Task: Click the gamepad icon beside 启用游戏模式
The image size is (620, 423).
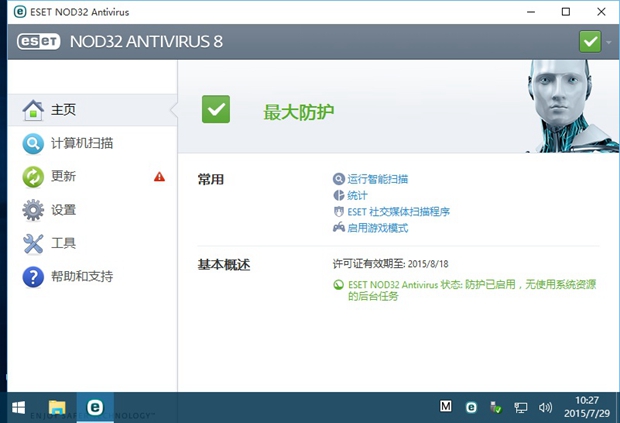Action: tap(338, 227)
